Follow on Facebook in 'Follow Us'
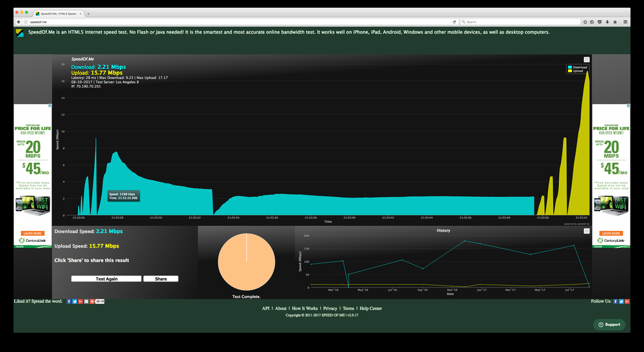The image size is (644, 352). [615, 302]
